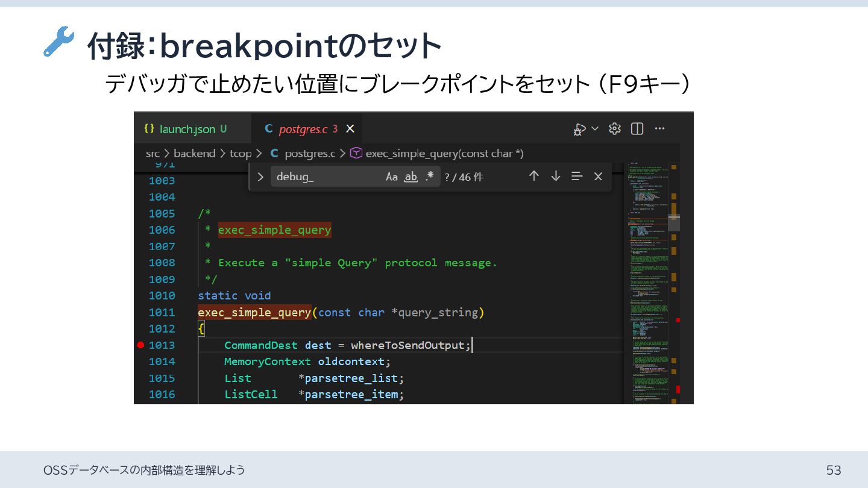
Task: Click the Run or Debug icon
Action: click(579, 129)
